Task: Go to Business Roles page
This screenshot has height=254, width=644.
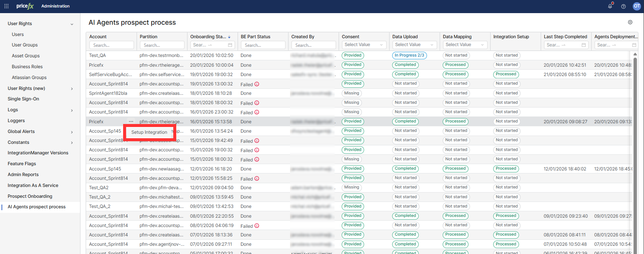Action: (x=27, y=67)
